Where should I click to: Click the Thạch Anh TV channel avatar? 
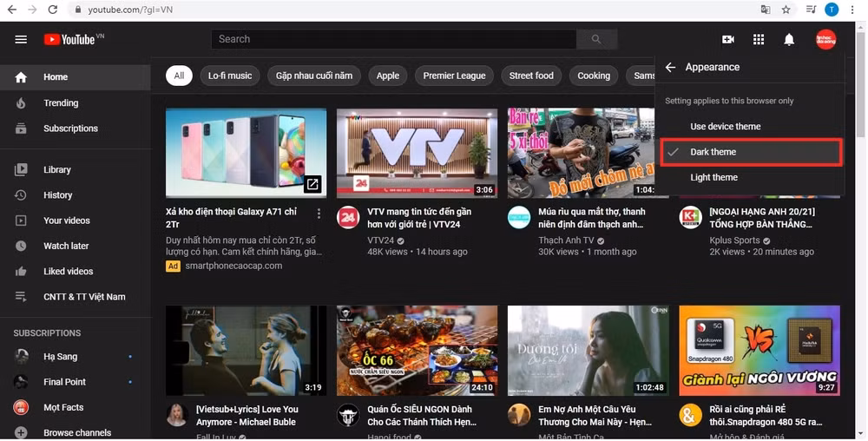coord(519,217)
